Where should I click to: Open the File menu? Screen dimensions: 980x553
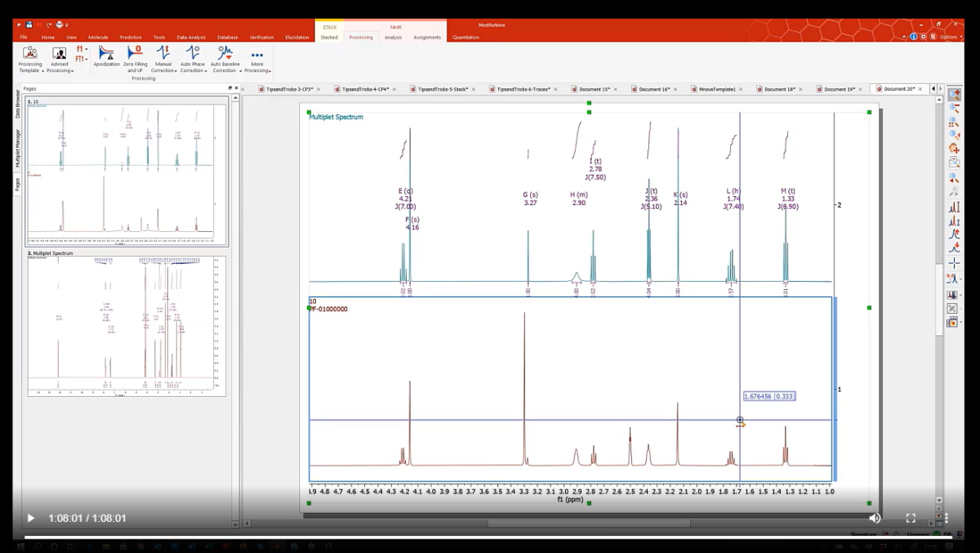coord(24,37)
